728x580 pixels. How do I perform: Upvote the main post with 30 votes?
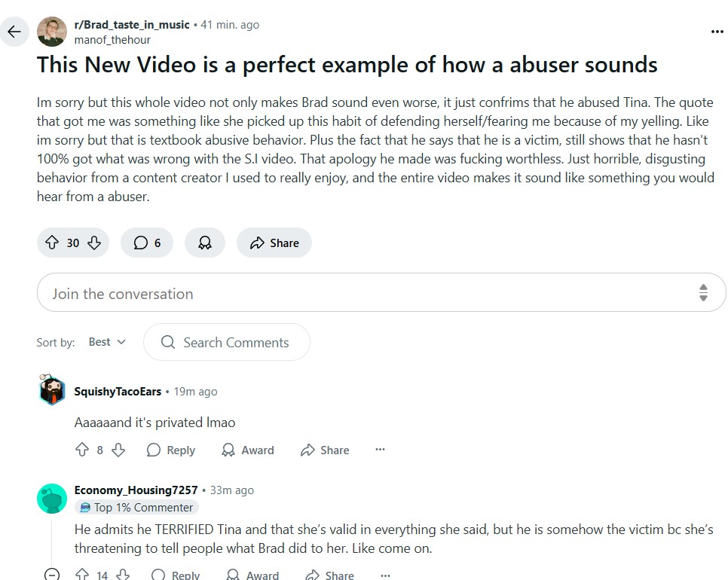52,243
